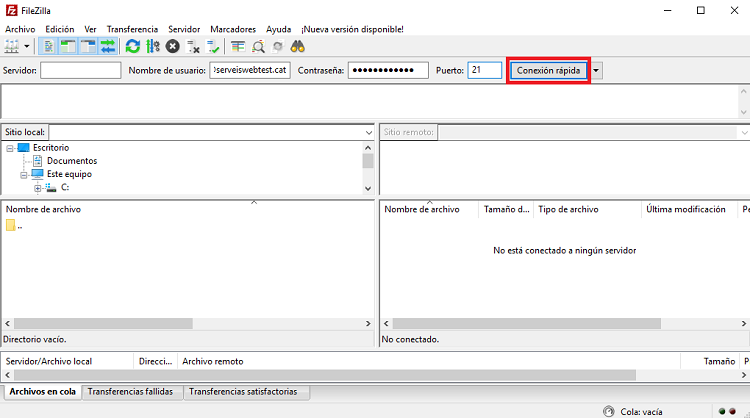This screenshot has height=418, width=750.
Task: Toggle the local directory tree view
Action: [68, 46]
